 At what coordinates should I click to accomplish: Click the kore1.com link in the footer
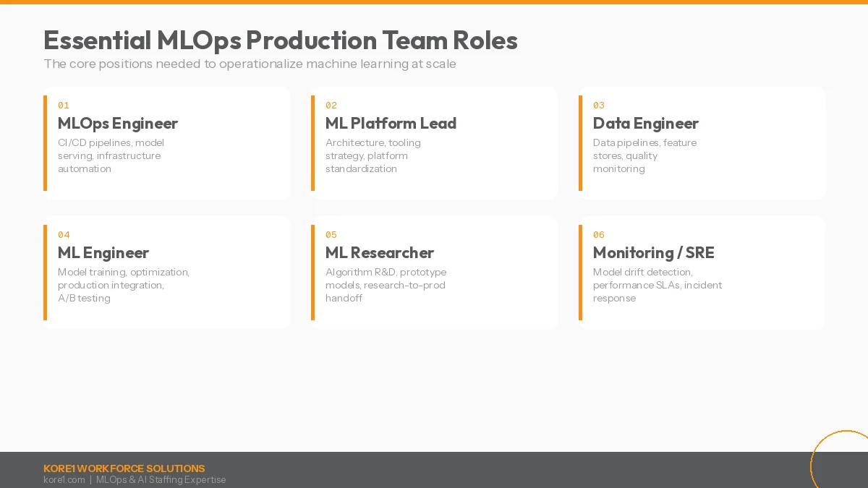point(64,479)
